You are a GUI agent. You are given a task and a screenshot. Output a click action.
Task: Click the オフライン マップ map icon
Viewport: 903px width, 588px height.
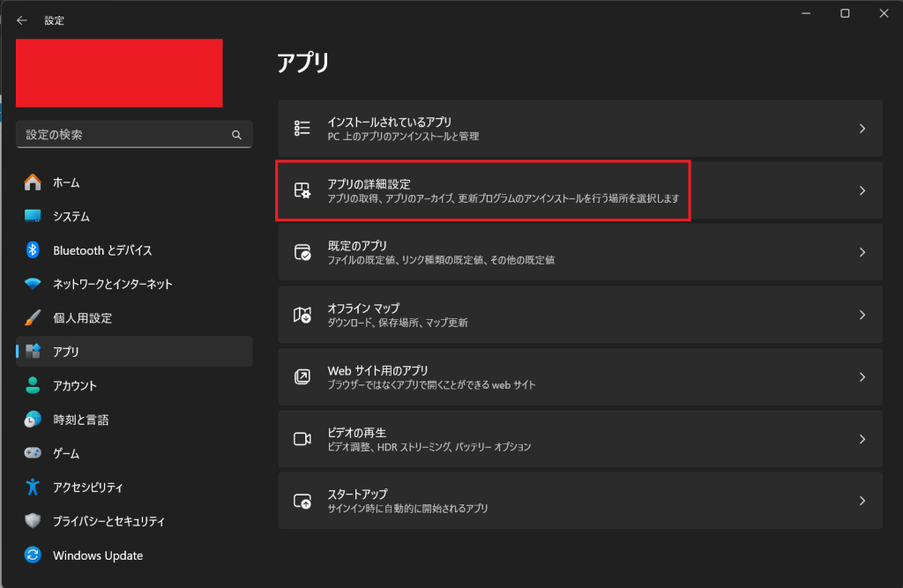tap(302, 315)
